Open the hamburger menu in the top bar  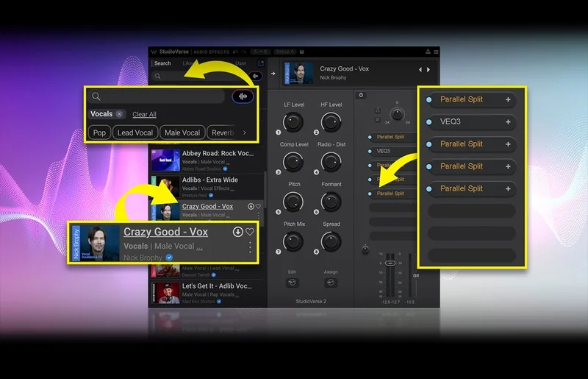(x=436, y=52)
